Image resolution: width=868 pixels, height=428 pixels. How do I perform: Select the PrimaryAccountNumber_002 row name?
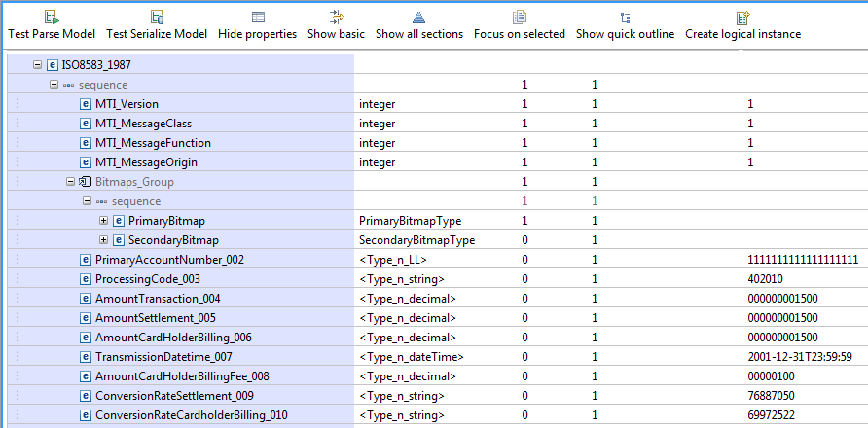coord(169,260)
